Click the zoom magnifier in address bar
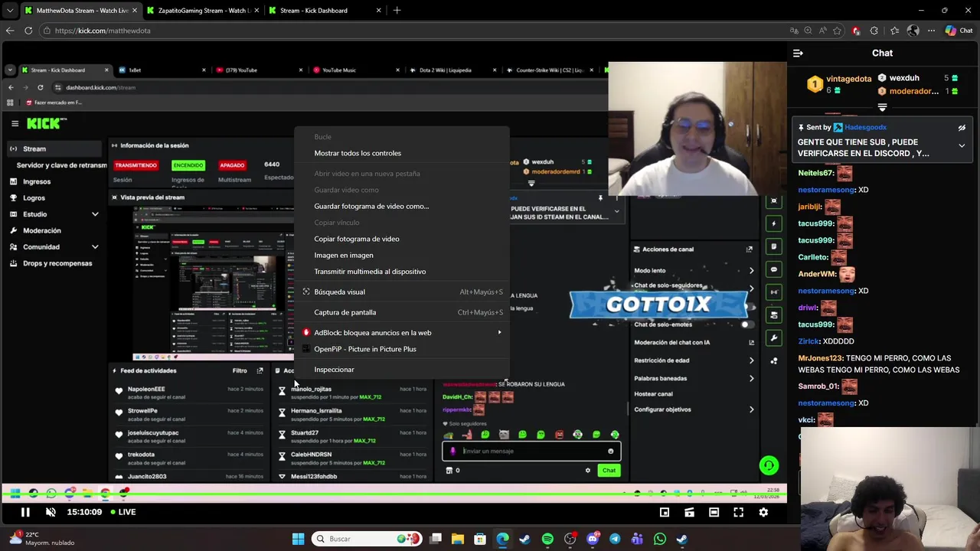 click(x=808, y=31)
